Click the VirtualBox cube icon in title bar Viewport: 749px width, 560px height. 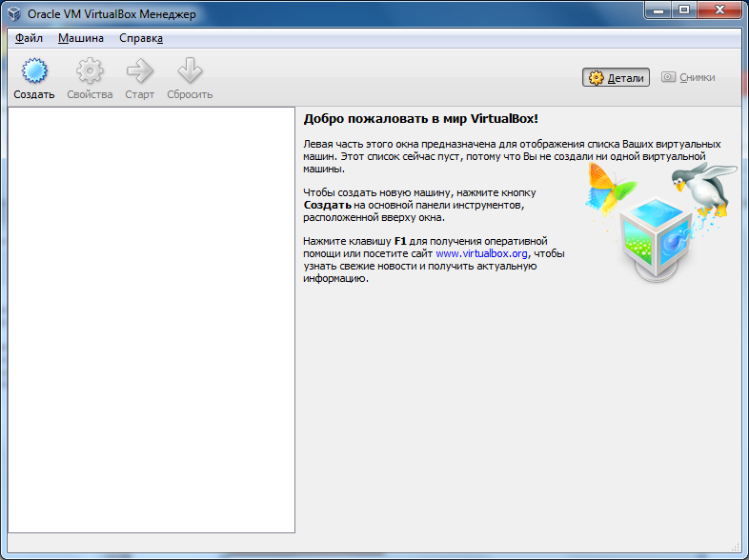(14, 14)
